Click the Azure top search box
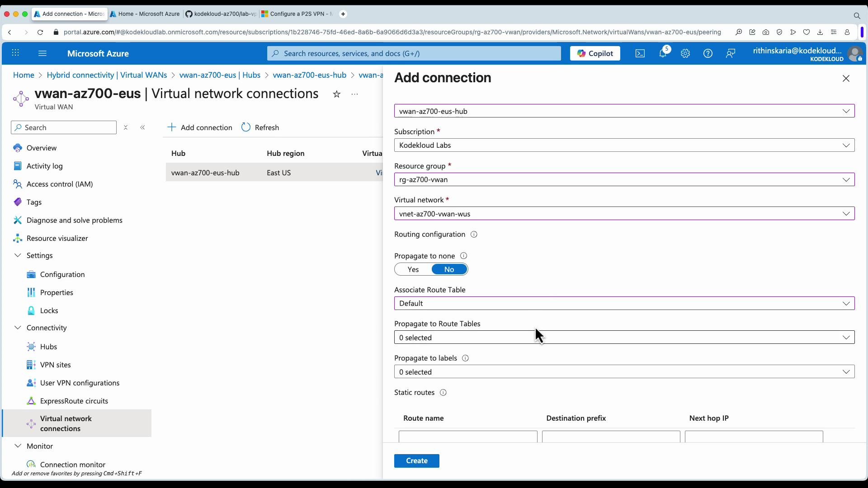Screen dimensions: 868x488 [x=414, y=53]
